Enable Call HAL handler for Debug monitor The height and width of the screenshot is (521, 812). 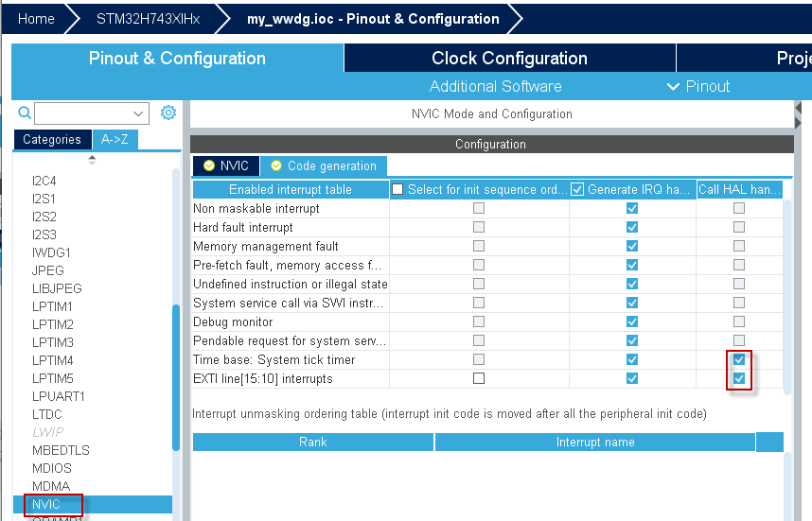click(739, 321)
